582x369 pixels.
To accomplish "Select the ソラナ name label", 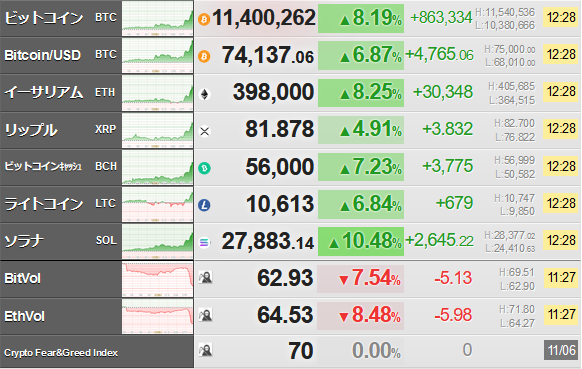I will click(24, 241).
